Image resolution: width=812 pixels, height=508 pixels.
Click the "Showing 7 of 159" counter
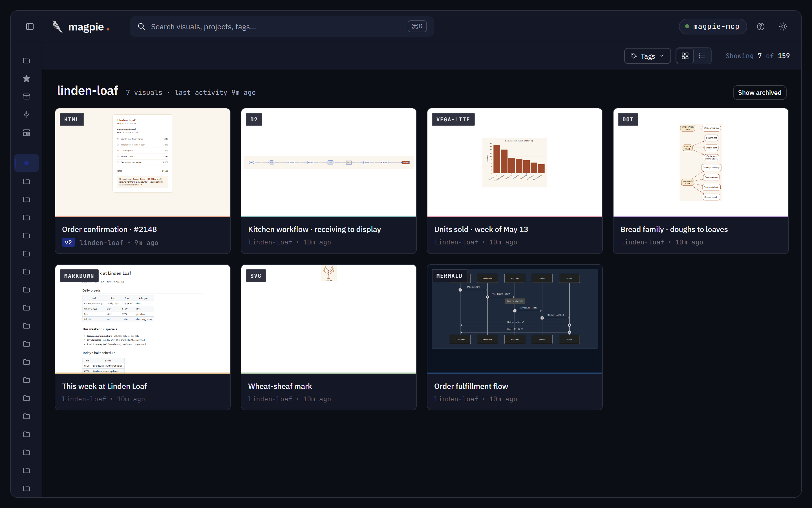(758, 56)
